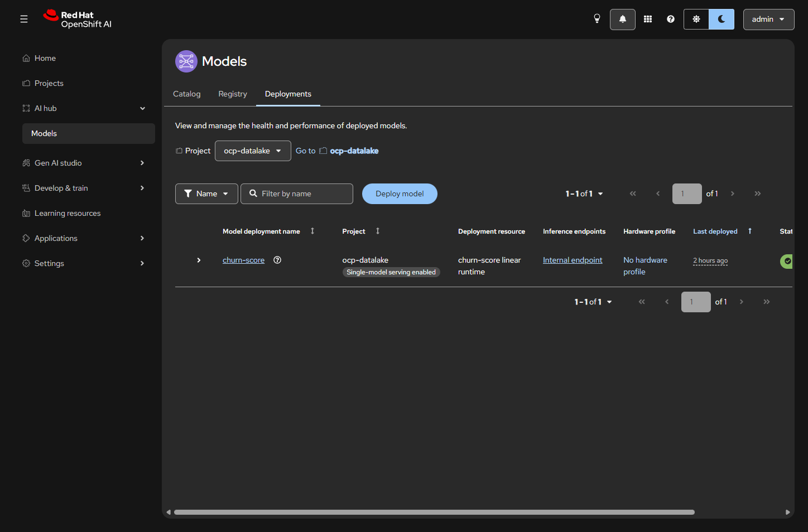Sort by Project column
808x532 pixels.
coord(361,231)
